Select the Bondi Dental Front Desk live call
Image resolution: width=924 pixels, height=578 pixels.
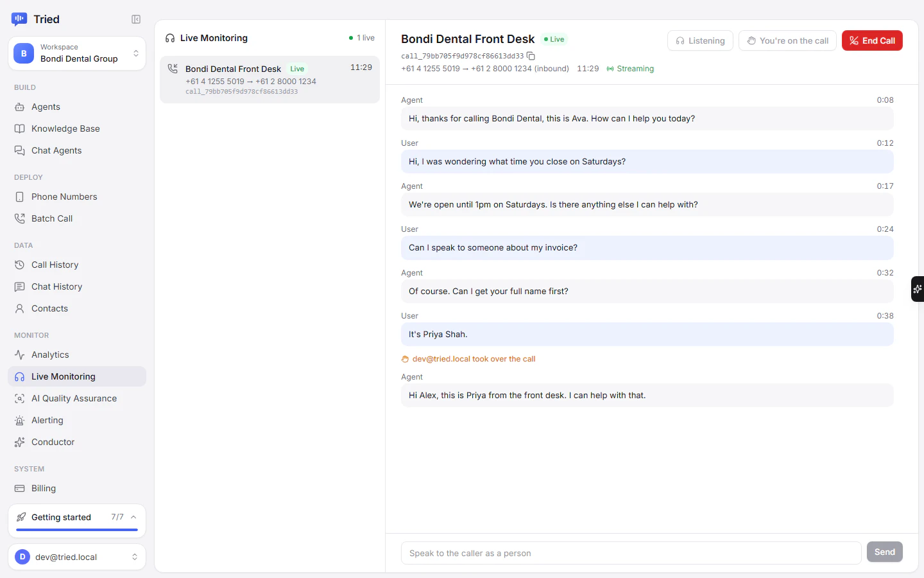tap(269, 80)
